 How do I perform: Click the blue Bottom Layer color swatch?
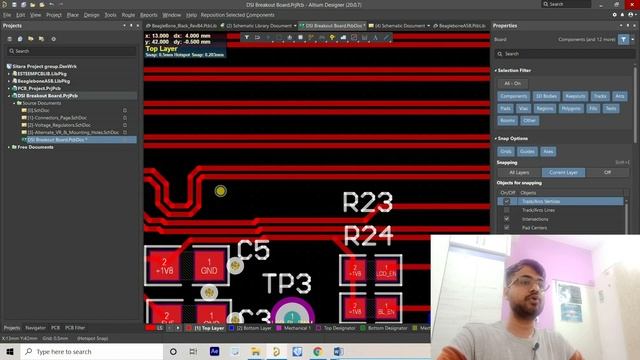231,328
